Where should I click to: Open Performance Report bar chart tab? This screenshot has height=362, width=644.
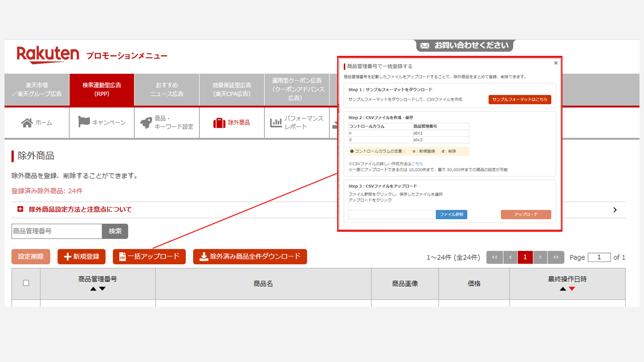pyautogui.click(x=297, y=123)
